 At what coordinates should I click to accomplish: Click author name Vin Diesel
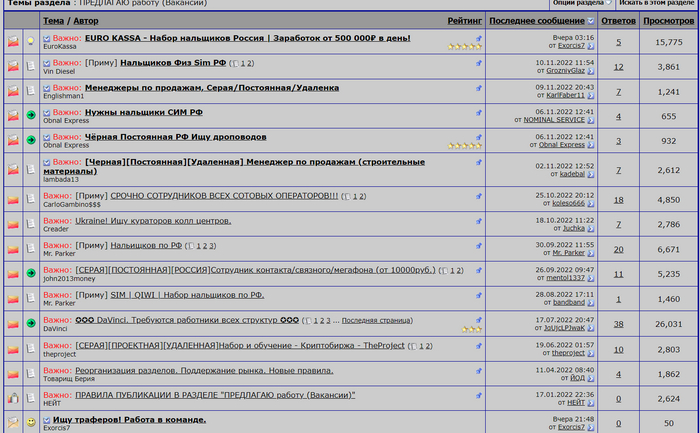point(59,71)
